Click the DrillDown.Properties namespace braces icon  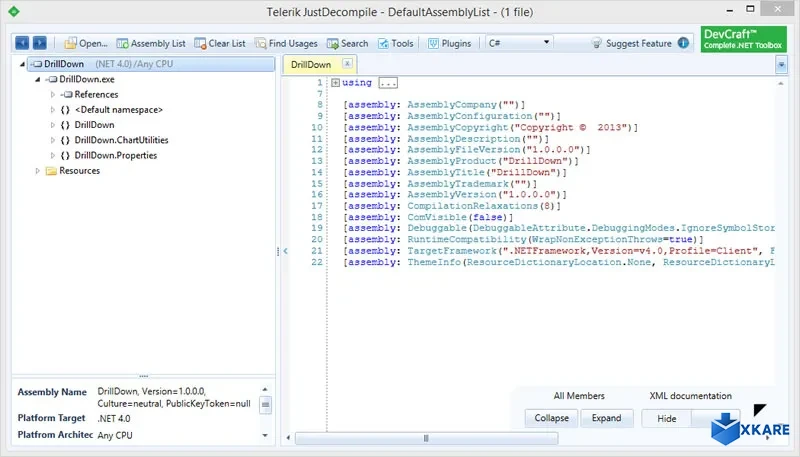coord(65,156)
